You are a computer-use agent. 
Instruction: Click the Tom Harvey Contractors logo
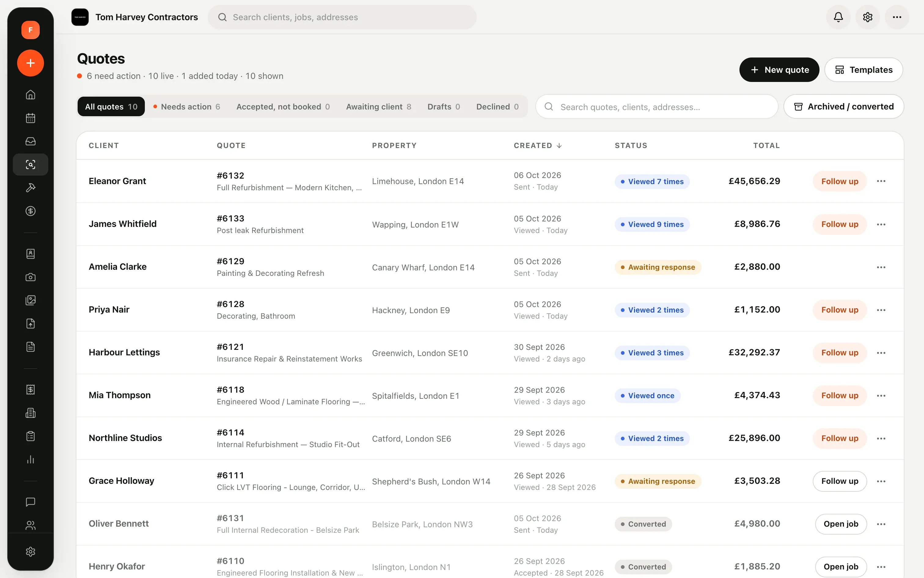click(x=80, y=17)
